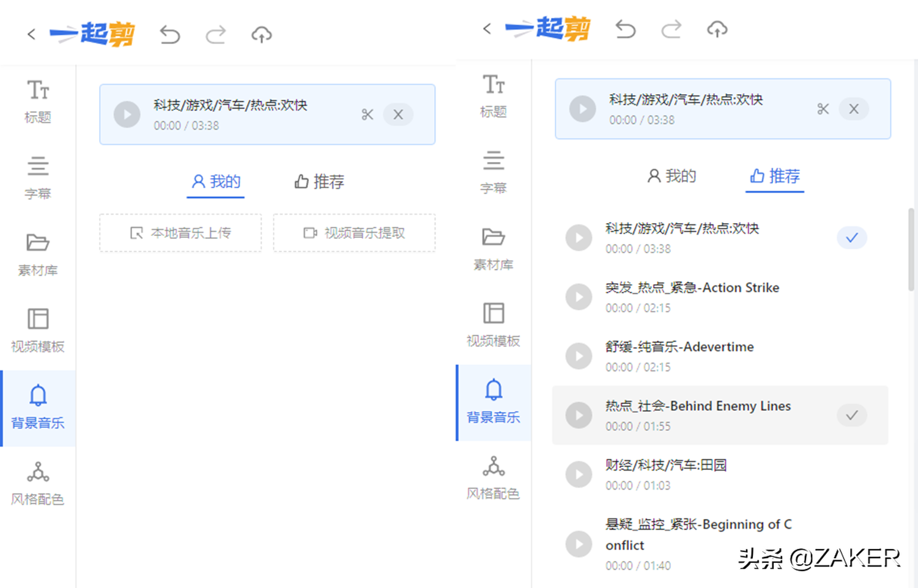Open 字幕 subtitles in left sidebar
The width and height of the screenshot is (918, 588).
38,178
